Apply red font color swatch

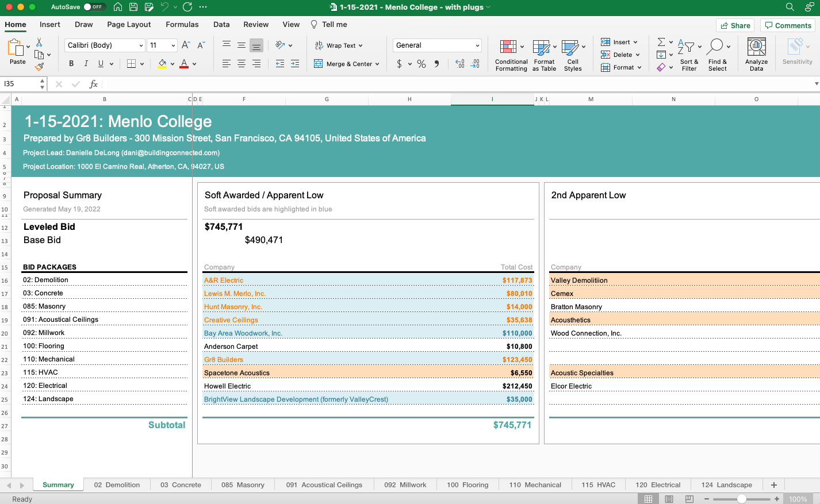coord(184,64)
